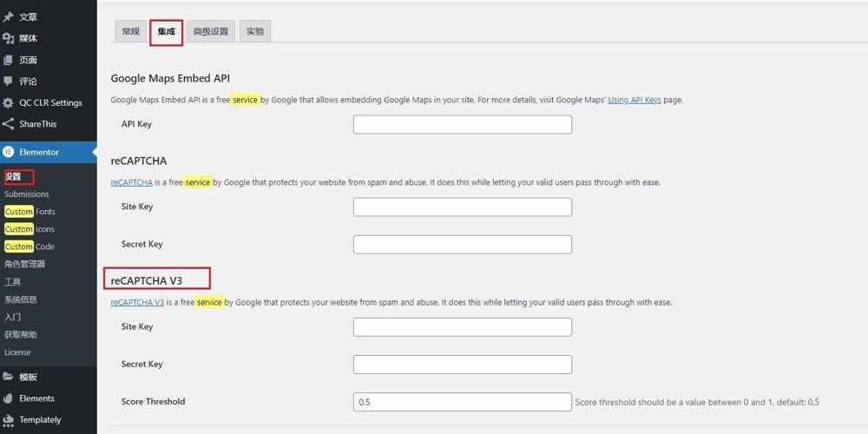Open Custom Fonts submenu item
868x434 pixels.
(x=30, y=212)
